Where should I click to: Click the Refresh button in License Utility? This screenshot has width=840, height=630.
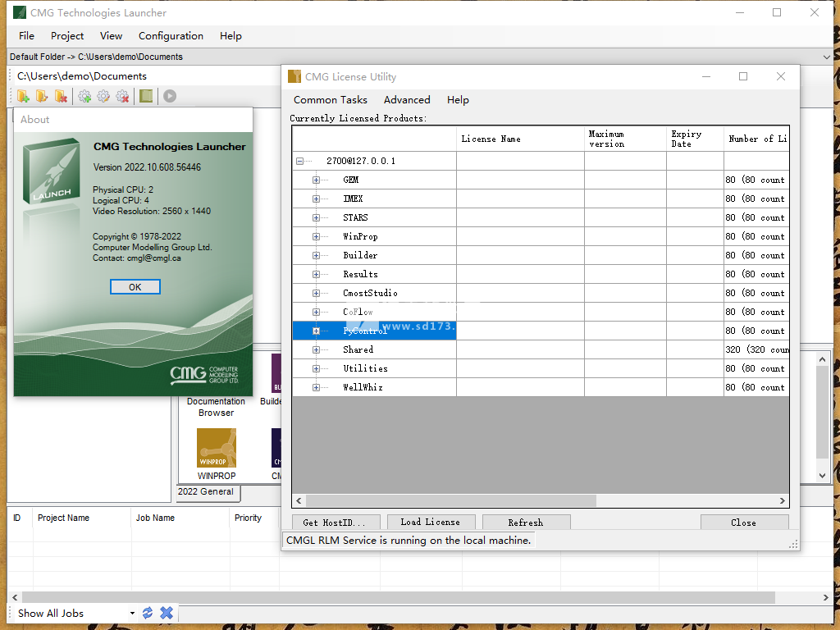coord(526,523)
